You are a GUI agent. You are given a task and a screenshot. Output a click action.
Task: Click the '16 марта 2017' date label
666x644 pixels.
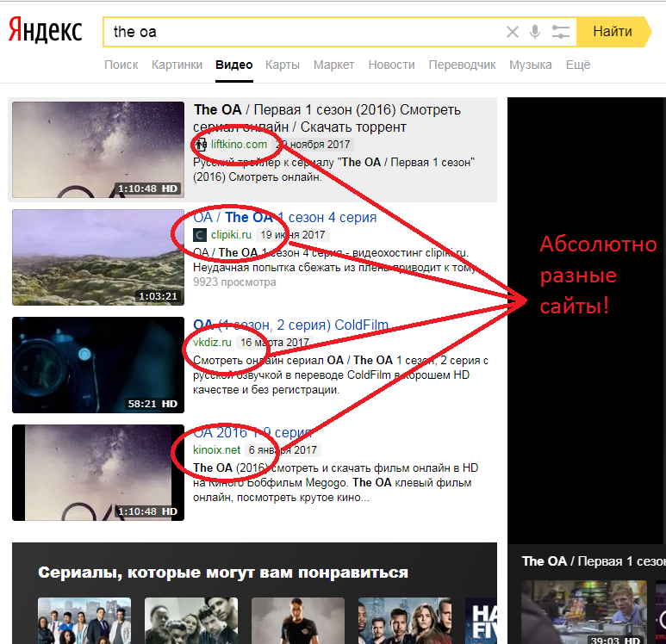click(x=275, y=343)
